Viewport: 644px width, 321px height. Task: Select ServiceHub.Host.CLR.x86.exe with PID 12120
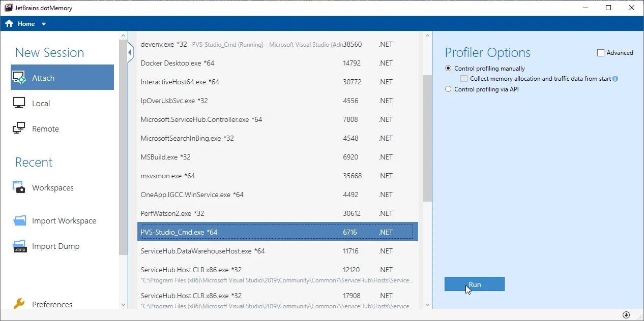(x=278, y=274)
